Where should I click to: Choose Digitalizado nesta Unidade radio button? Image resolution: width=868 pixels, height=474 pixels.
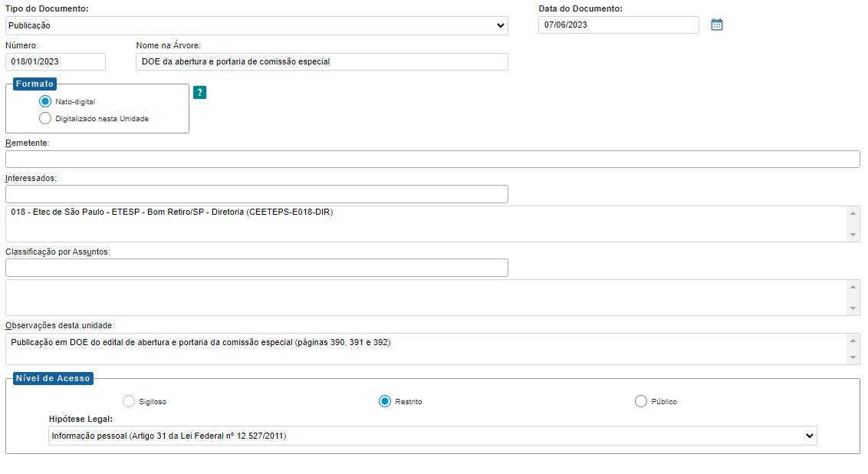[x=45, y=118]
